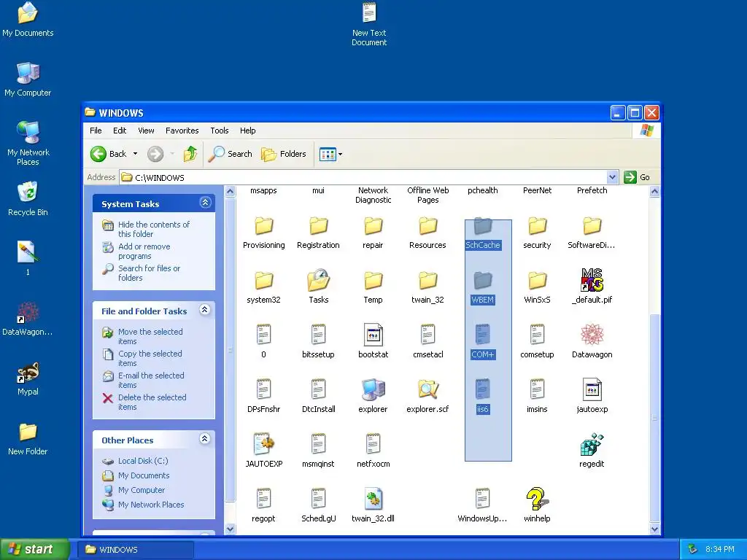Select the explorer application icon

tap(373, 389)
